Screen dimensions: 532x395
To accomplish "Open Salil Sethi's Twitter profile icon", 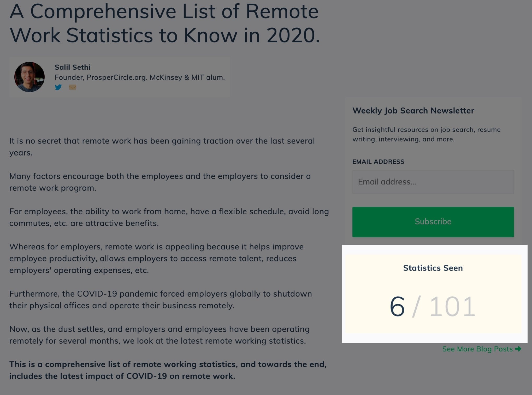I will [x=58, y=87].
